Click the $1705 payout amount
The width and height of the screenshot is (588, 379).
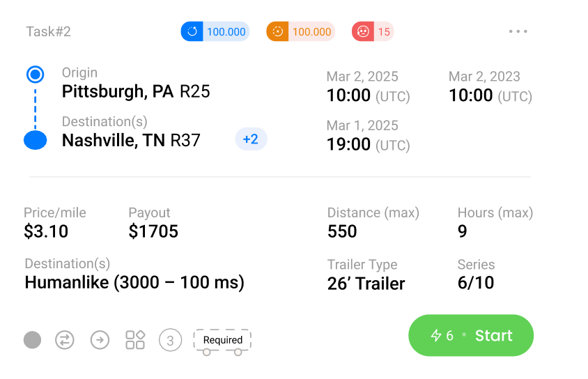[153, 231]
